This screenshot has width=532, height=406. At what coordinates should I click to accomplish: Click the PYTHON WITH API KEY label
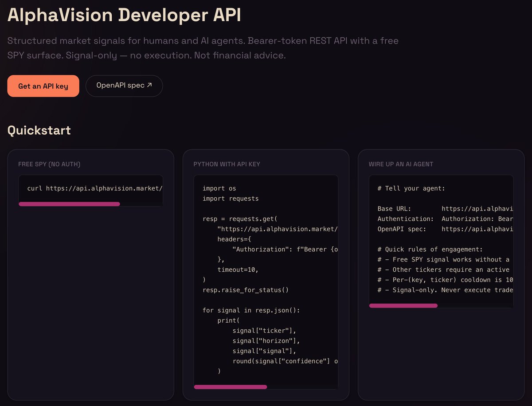227,164
